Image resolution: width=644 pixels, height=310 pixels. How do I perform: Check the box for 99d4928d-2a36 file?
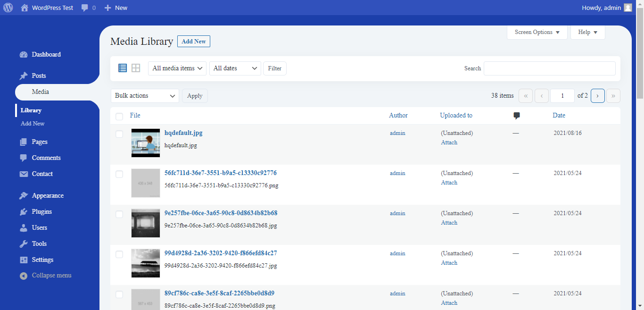coord(119,254)
